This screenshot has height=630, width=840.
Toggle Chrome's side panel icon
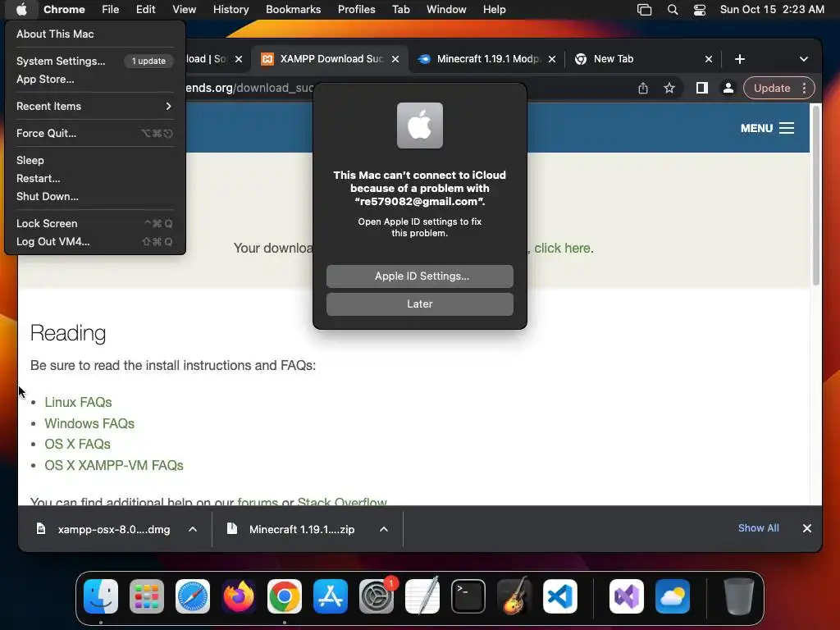click(702, 89)
